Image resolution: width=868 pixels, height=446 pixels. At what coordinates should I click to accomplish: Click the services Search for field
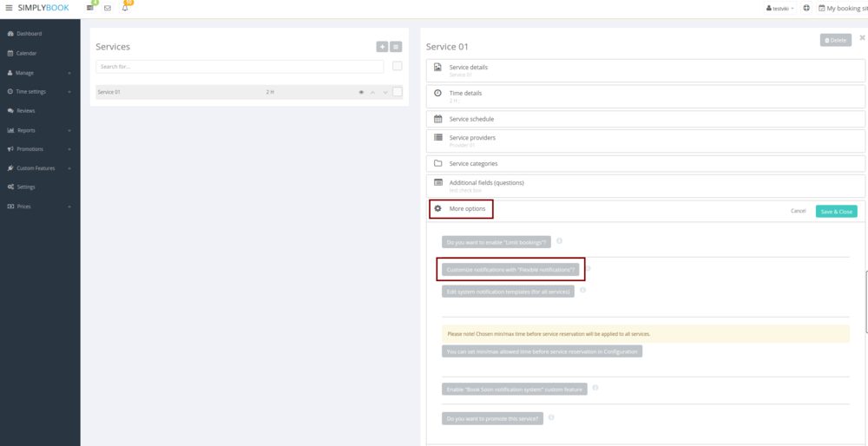point(240,66)
